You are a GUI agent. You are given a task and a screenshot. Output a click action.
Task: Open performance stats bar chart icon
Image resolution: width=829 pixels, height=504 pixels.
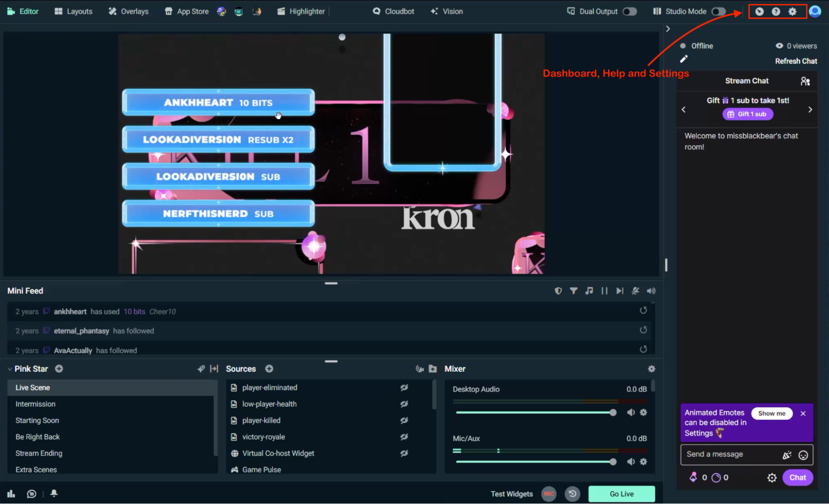point(11,494)
